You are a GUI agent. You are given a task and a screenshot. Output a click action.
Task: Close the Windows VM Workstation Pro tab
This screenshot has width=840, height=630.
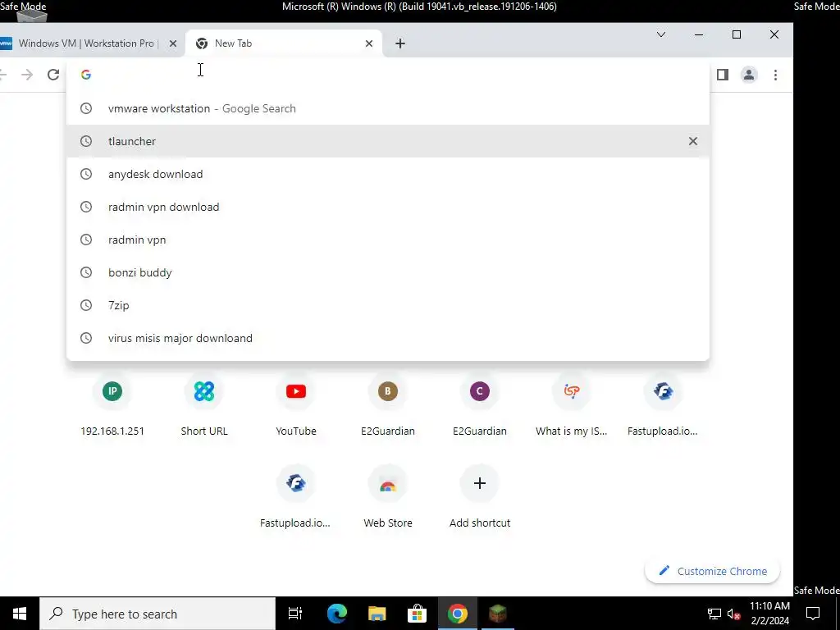(172, 43)
